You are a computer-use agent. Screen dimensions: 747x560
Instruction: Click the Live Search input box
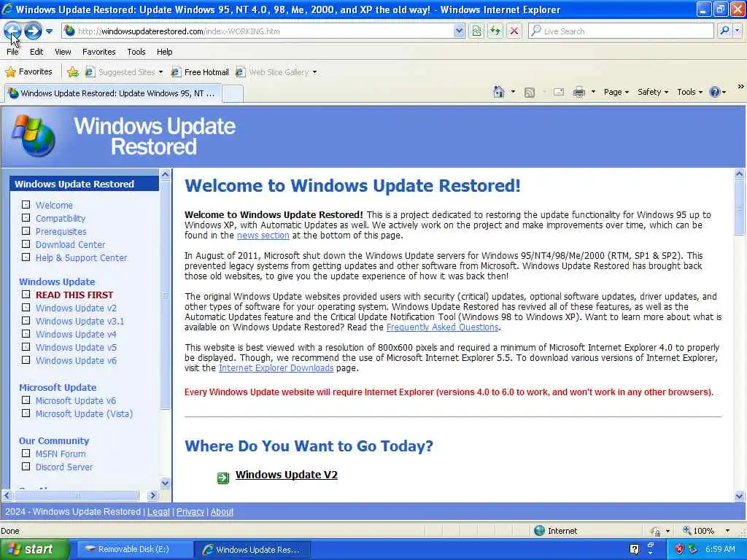621,31
